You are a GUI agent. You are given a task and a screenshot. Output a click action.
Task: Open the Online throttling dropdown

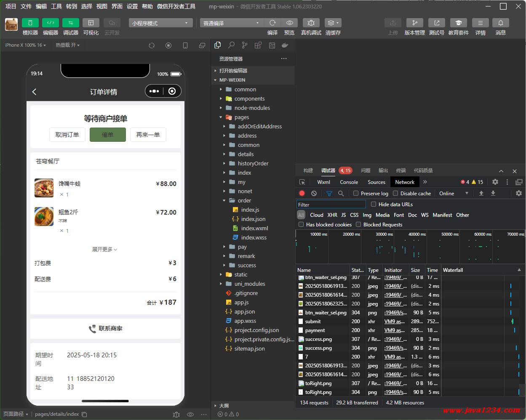454,194
